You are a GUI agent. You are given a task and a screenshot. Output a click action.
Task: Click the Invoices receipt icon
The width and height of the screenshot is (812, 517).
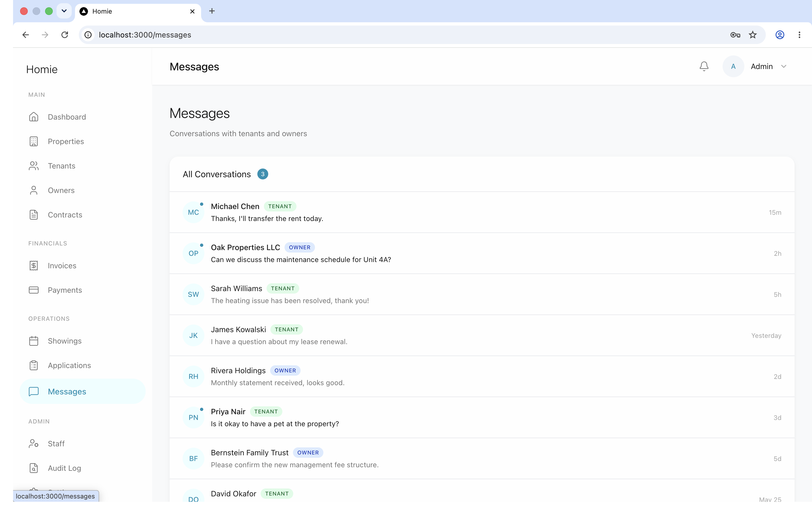tap(34, 266)
